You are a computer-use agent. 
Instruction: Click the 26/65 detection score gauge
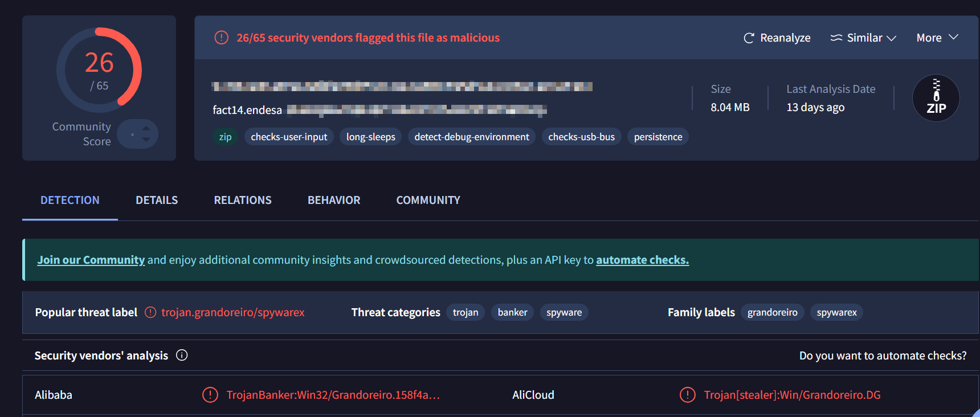click(x=99, y=70)
